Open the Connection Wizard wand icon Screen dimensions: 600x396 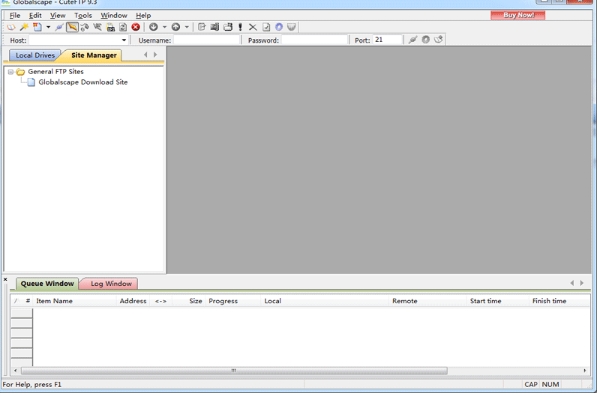(x=24, y=27)
